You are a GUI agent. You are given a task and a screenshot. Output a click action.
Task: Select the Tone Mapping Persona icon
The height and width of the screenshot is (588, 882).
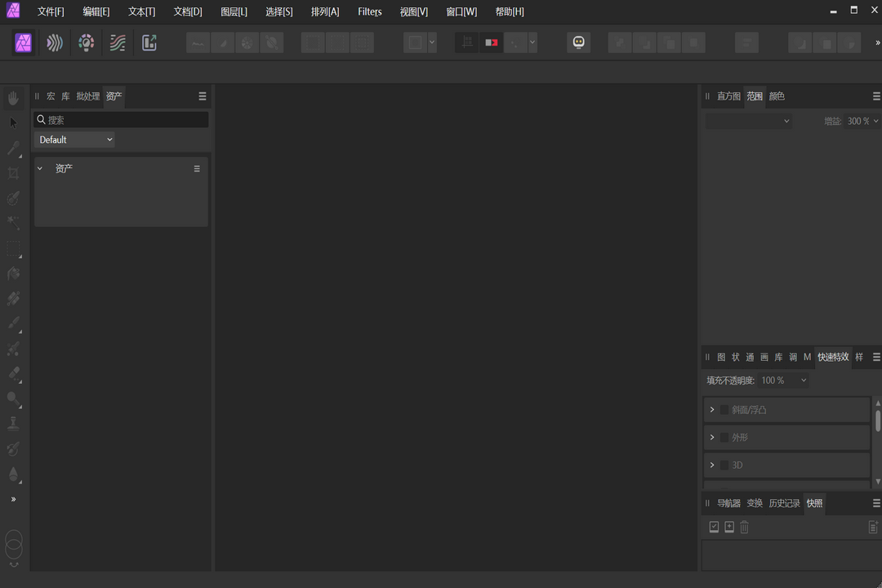tap(118, 43)
